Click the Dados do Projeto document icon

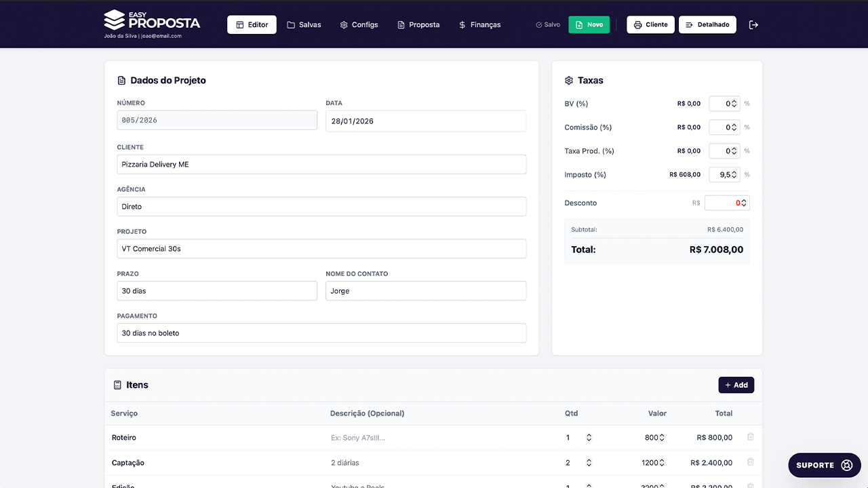point(122,81)
